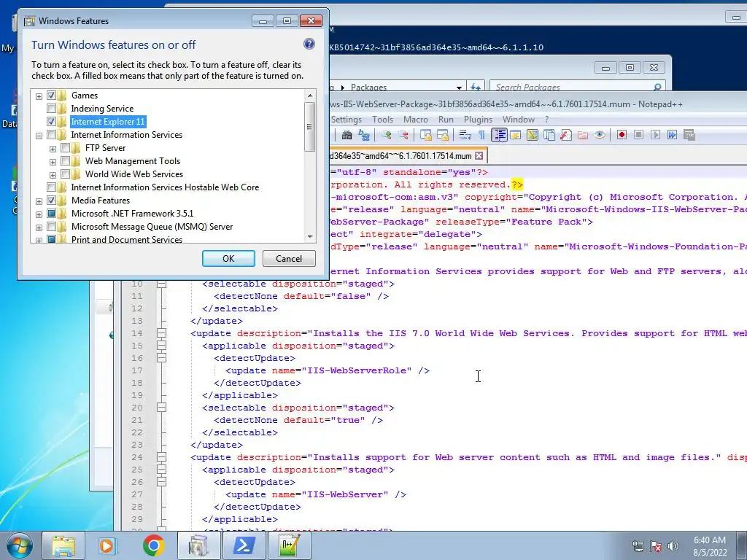This screenshot has width=747, height=560.
Task: Click the volume icon in the system tray
Action: point(673,546)
